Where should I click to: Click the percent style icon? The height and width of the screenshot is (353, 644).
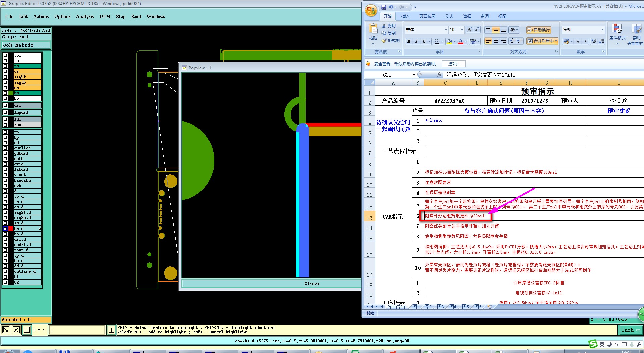(x=577, y=41)
